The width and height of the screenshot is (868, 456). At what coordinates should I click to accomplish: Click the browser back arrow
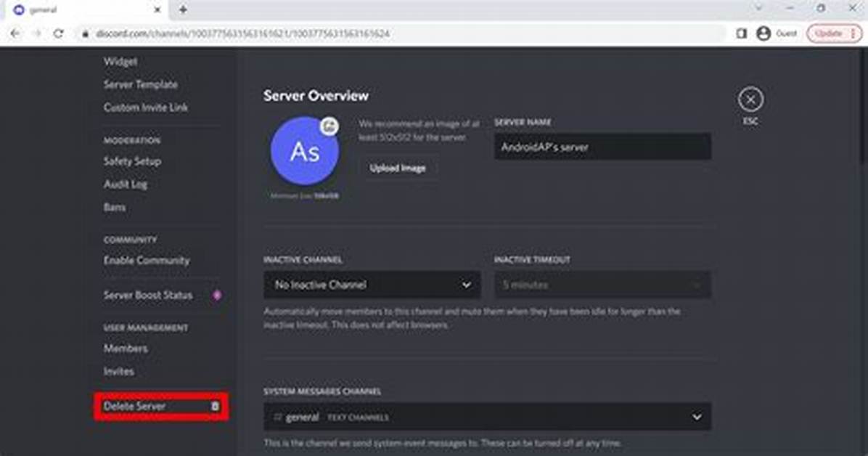tap(15, 33)
